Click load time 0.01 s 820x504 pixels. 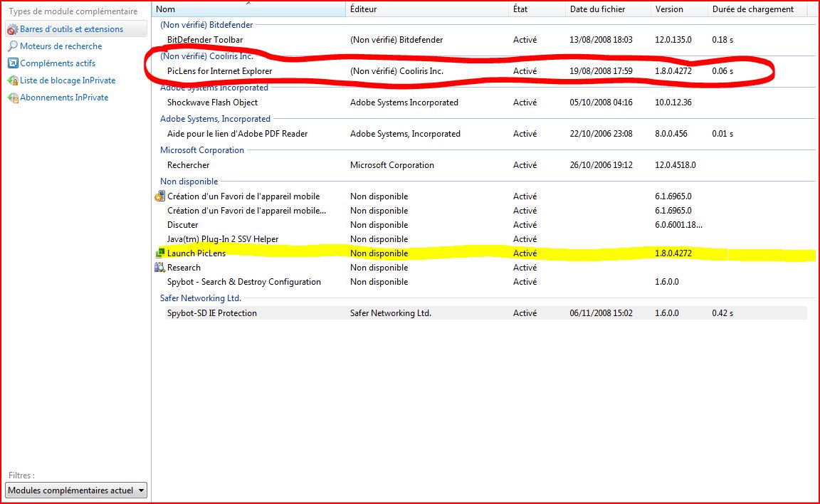pyautogui.click(x=722, y=134)
